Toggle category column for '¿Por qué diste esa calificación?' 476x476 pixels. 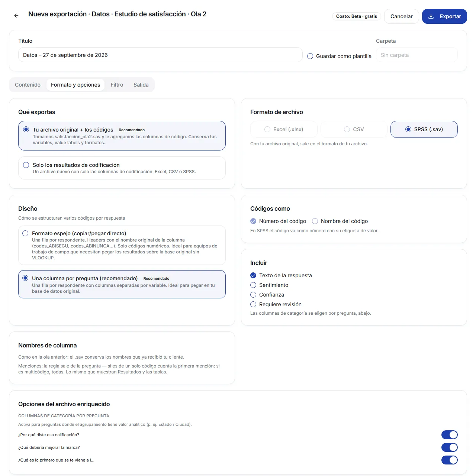[x=450, y=435]
